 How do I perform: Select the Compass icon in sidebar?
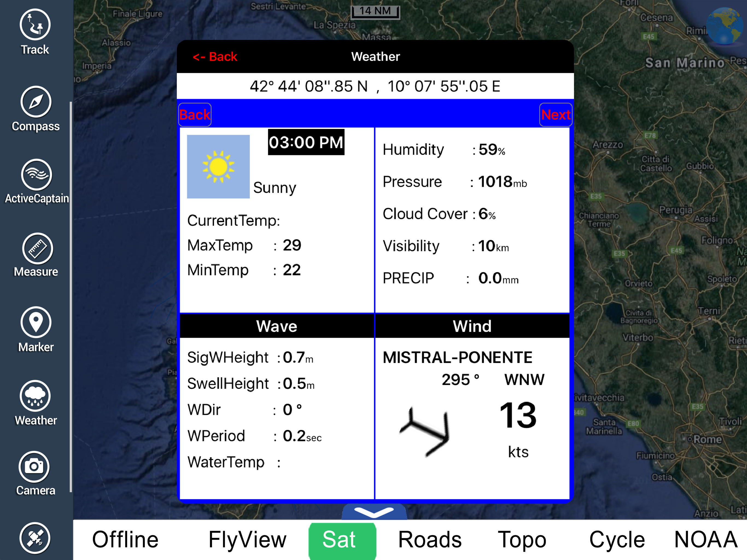pyautogui.click(x=36, y=102)
